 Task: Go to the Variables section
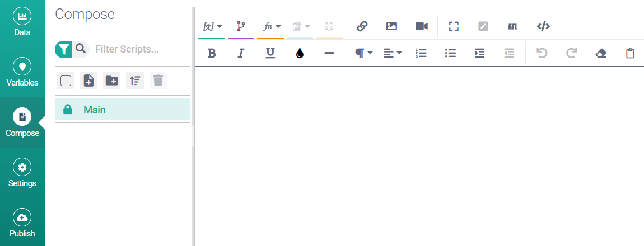(x=22, y=73)
